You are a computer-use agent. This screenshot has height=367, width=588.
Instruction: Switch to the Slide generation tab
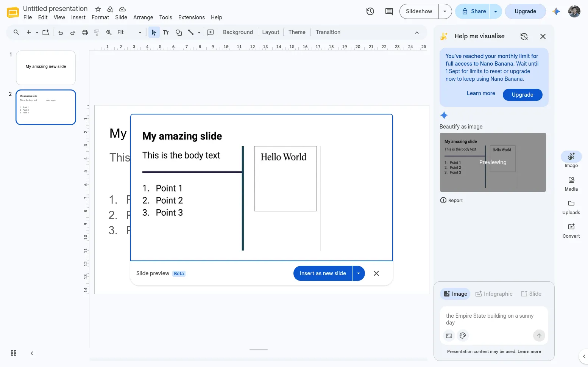[x=531, y=294]
